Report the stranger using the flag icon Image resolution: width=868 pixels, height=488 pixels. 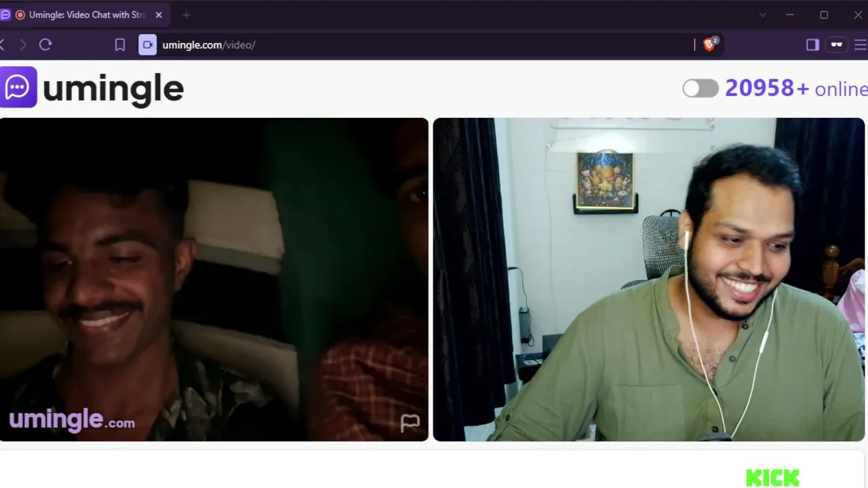(x=410, y=423)
